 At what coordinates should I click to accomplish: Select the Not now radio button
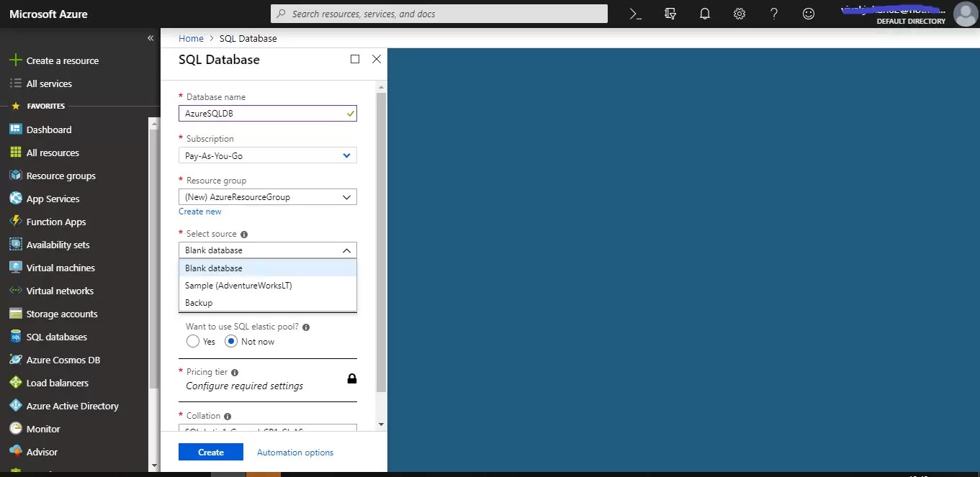coord(230,341)
